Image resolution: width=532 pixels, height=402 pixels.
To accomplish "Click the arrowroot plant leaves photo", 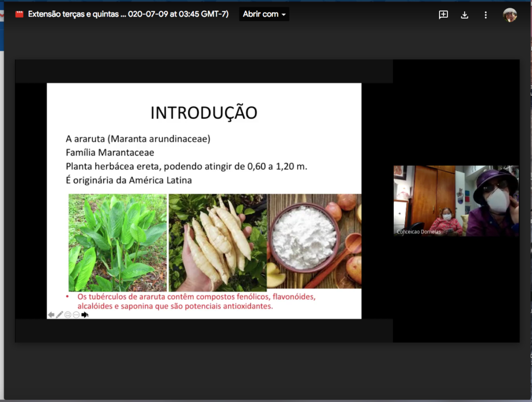I will coord(118,243).
